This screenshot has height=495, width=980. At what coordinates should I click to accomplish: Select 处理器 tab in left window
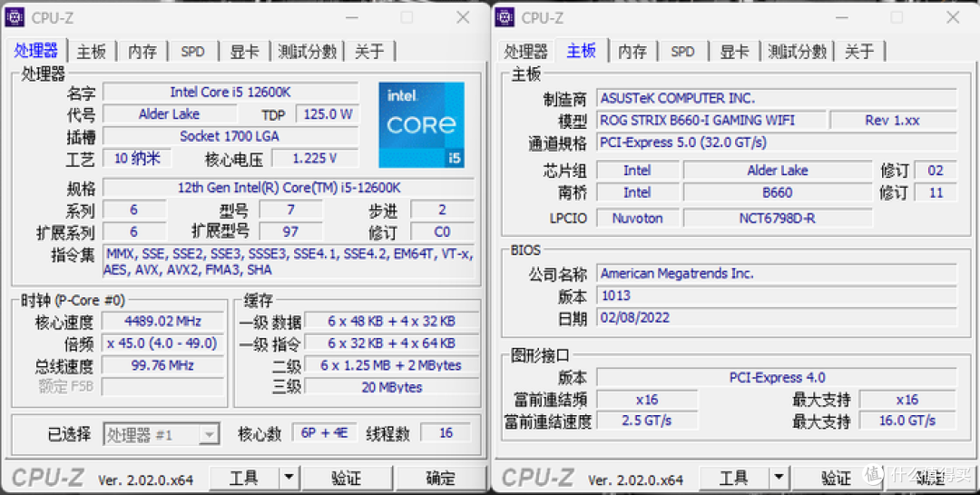[36, 50]
